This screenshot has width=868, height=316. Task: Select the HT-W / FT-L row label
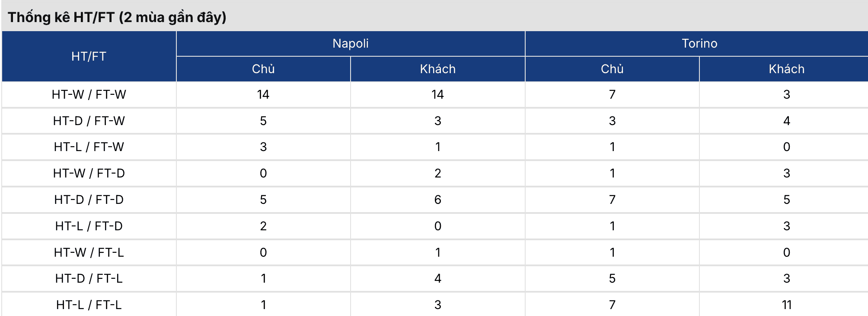[x=89, y=252]
